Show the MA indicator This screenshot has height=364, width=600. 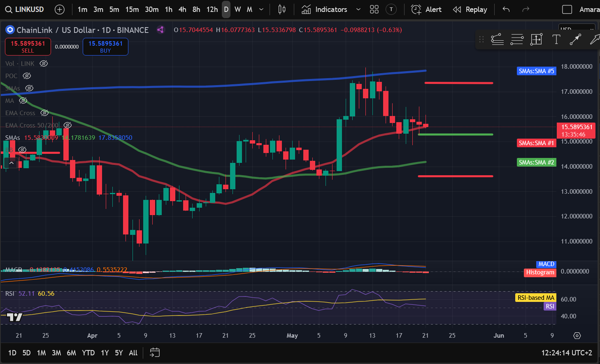coord(23,100)
